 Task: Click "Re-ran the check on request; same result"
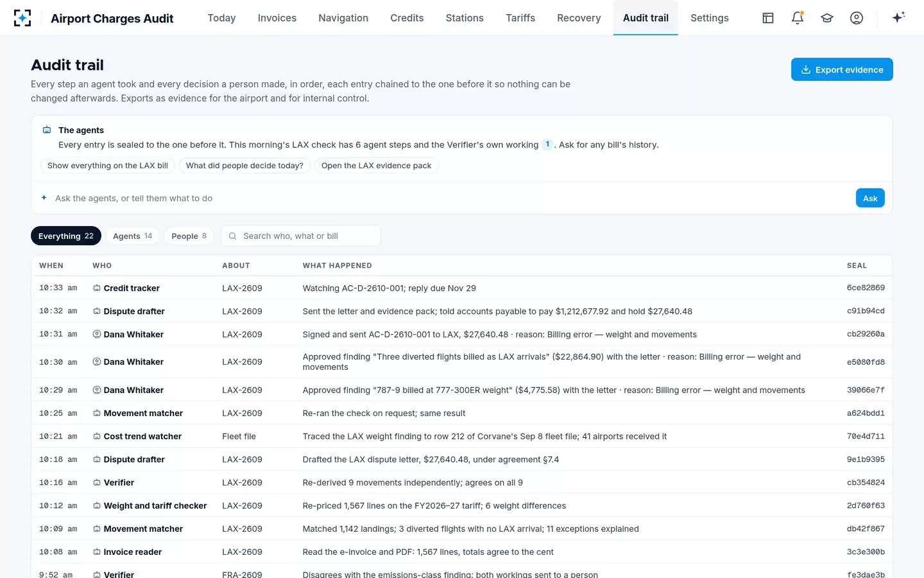click(384, 414)
